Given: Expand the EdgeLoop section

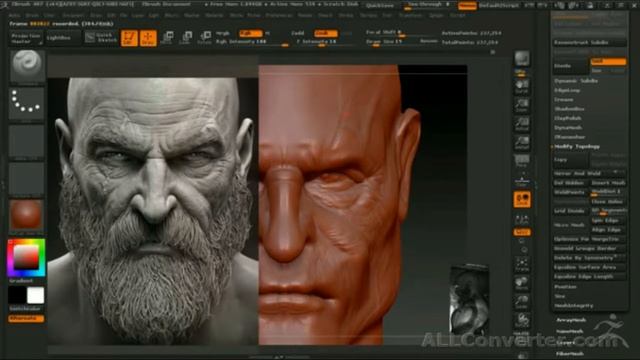Looking at the screenshot, I should [567, 90].
